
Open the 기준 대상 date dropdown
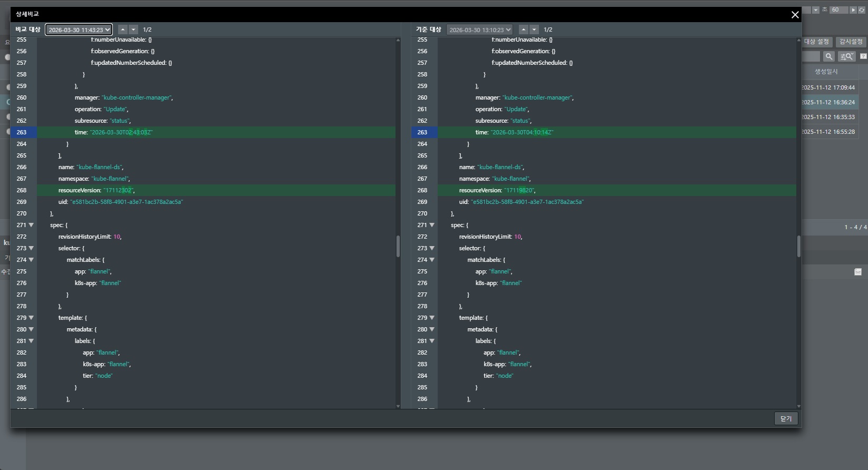[479, 30]
